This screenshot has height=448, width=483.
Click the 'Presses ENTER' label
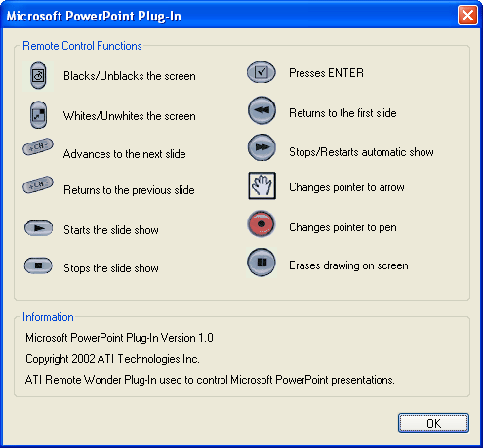pyautogui.click(x=326, y=73)
